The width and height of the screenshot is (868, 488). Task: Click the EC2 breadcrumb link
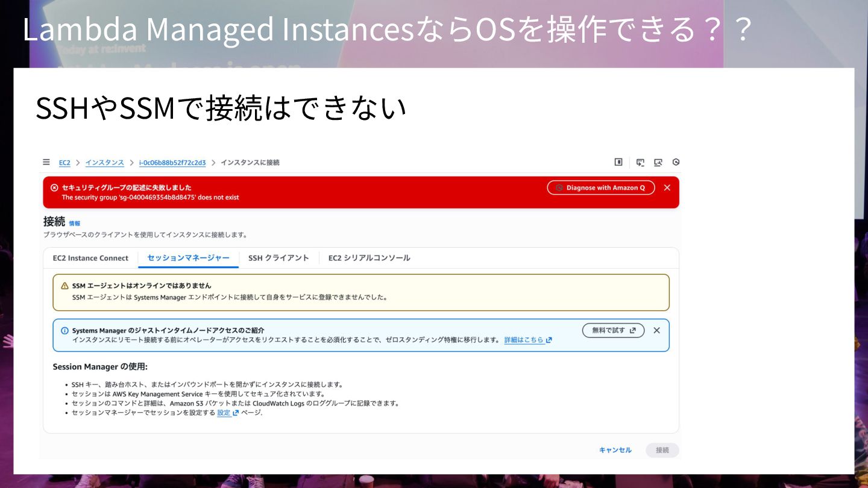click(64, 163)
